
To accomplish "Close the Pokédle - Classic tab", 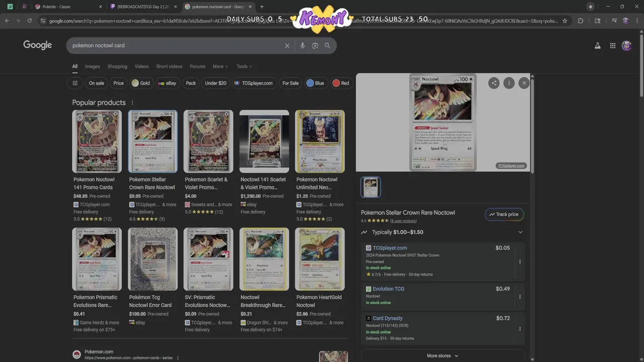I will click(100, 7).
